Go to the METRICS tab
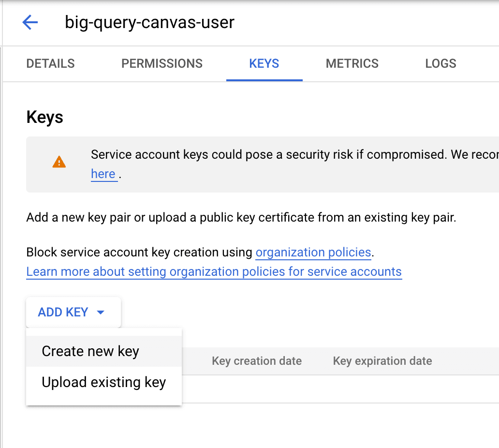This screenshot has height=448, width=499. pos(352,64)
